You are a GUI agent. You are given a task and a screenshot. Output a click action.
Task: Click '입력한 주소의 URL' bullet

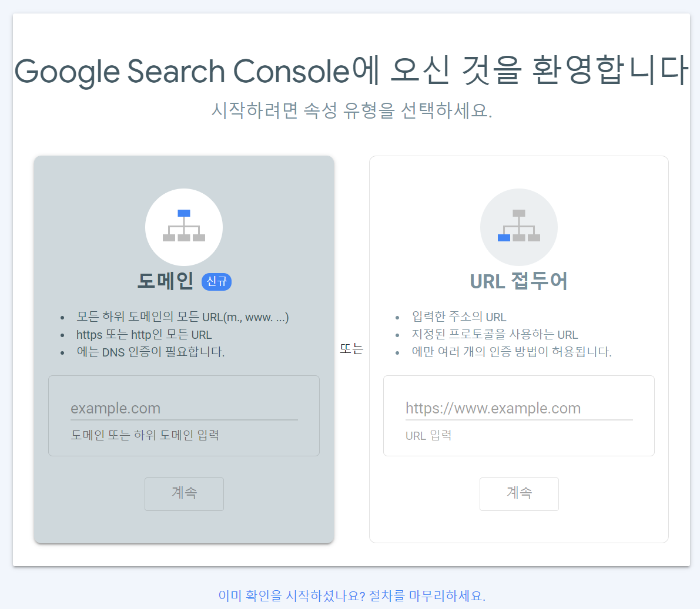(x=459, y=317)
